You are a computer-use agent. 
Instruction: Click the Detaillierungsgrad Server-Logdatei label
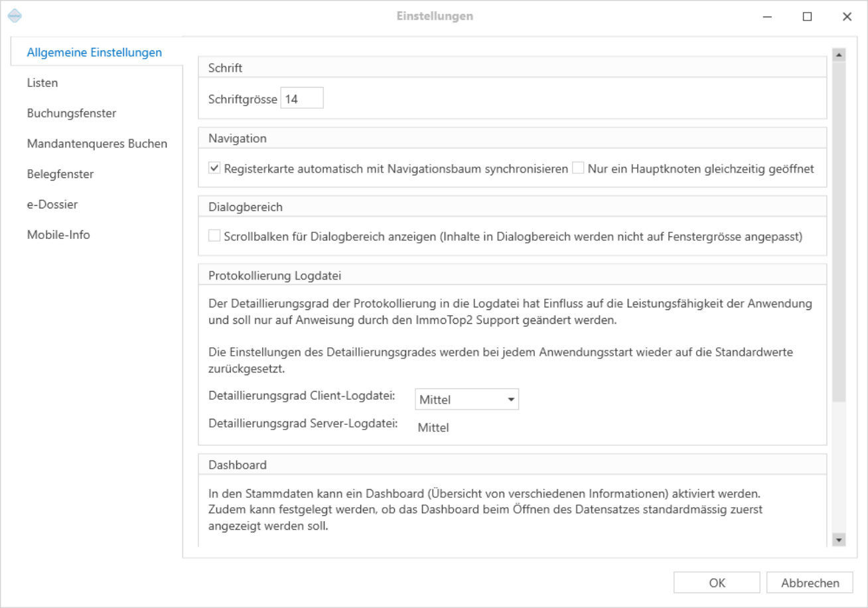click(x=303, y=423)
